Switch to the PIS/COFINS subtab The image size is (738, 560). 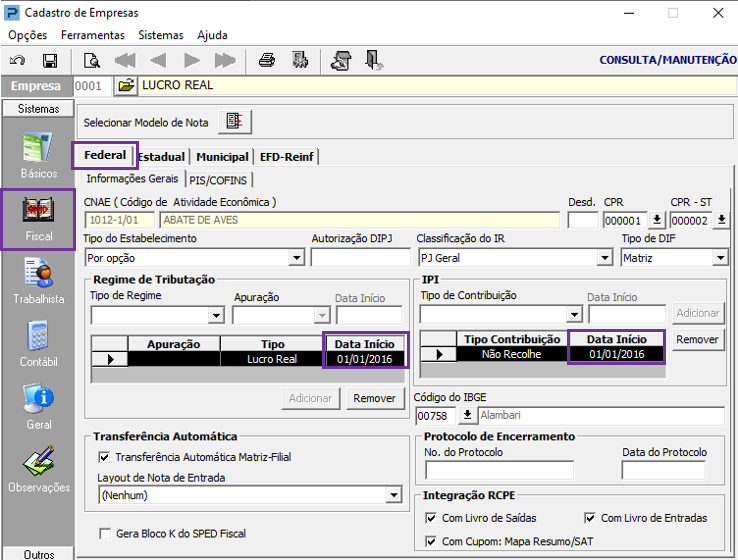pos(218,181)
